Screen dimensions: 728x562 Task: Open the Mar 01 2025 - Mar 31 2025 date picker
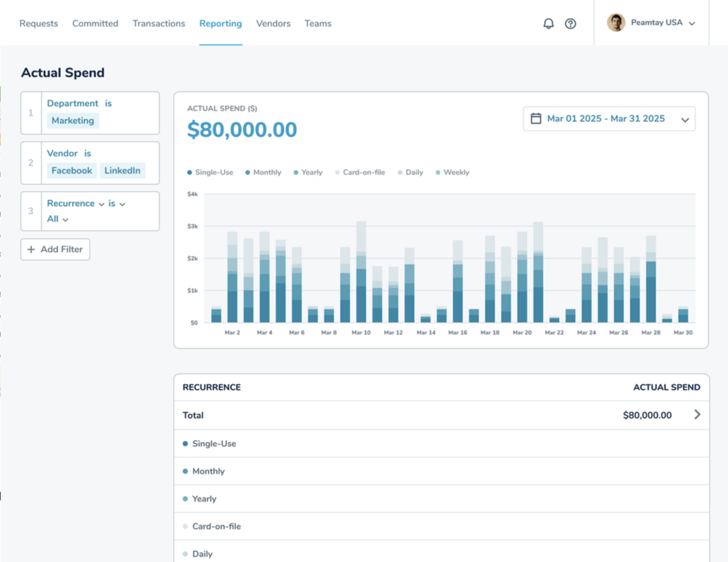[609, 119]
